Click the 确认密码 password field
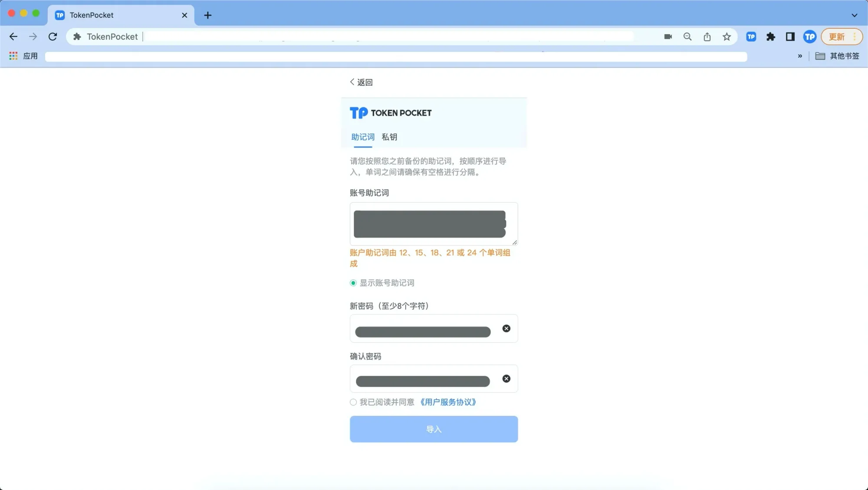Viewport: 868px width, 490px height. point(434,379)
